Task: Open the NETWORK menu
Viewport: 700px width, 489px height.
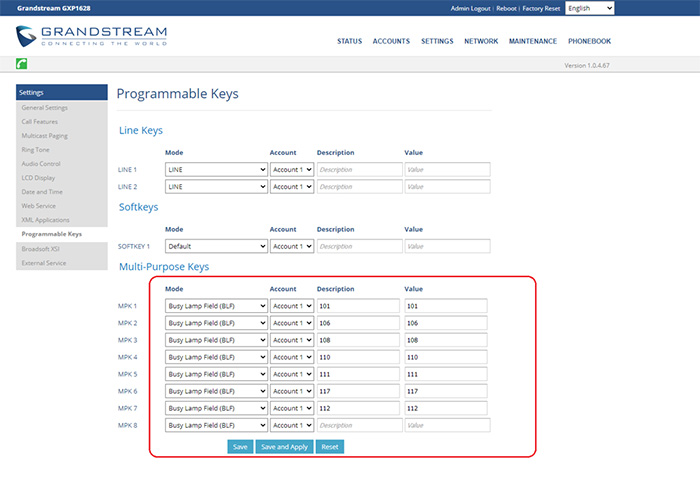Action: [x=481, y=42]
